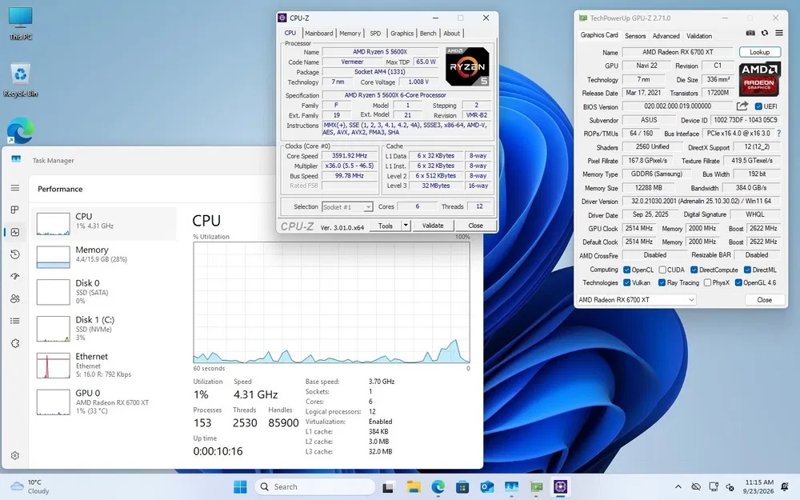The height and width of the screenshot is (500, 800).
Task: Click notification bell in system tray
Action: click(x=785, y=487)
